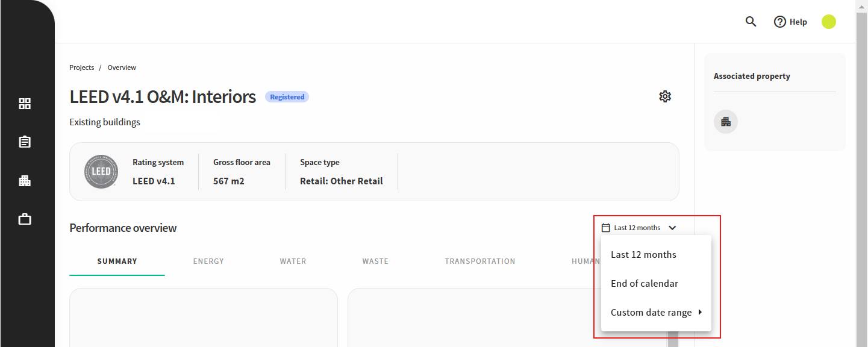This screenshot has height=347, width=868.
Task: Collapse the Last 12 months date dropdown
Action: [639, 228]
